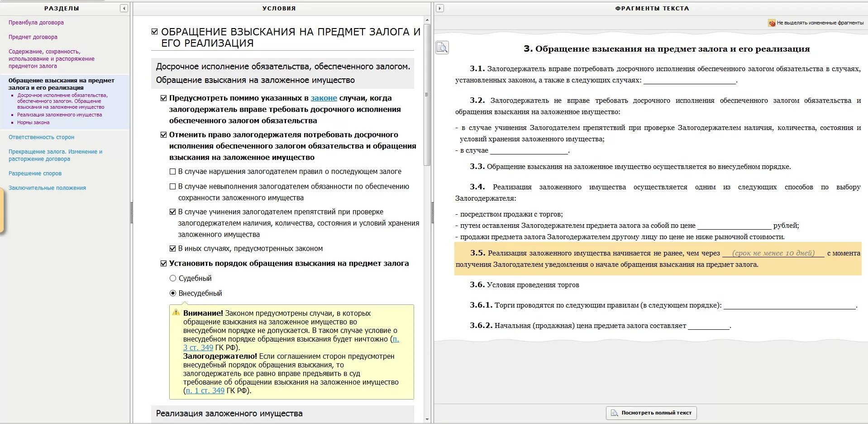Select the Внесудебный radio option
This screenshot has width=868, height=424.
tap(172, 294)
